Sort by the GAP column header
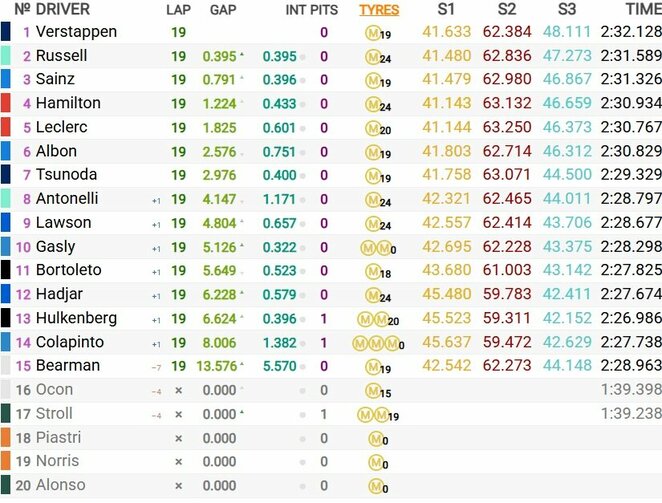 pos(223,10)
